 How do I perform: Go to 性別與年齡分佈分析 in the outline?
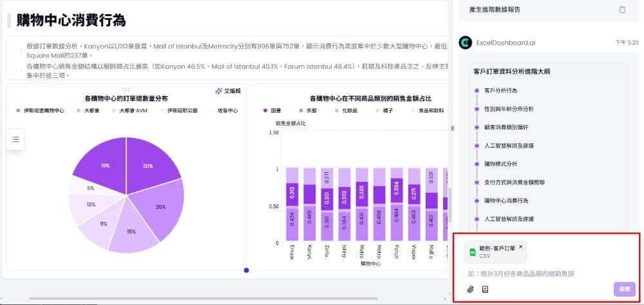click(509, 109)
